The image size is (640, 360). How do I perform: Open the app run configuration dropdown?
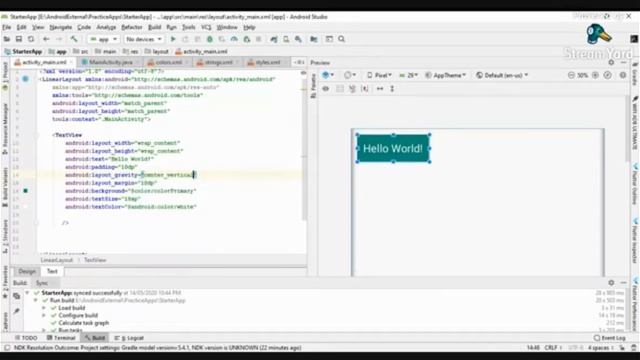coord(103,39)
